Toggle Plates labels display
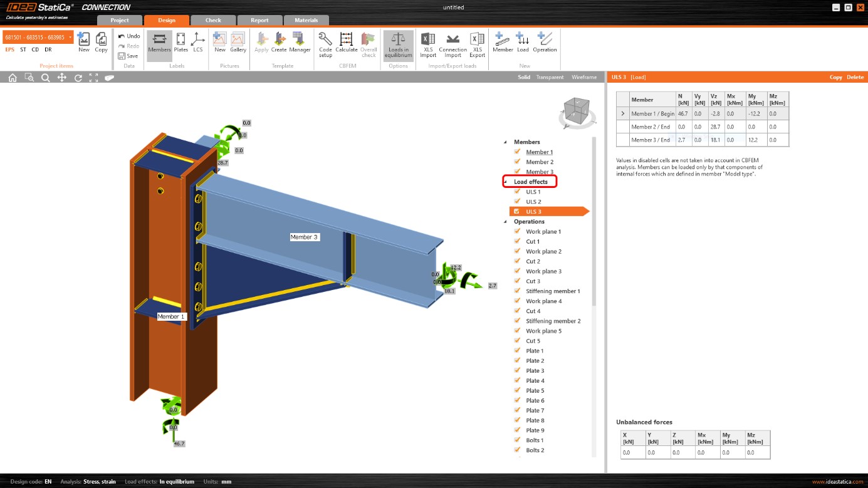 [x=180, y=42]
